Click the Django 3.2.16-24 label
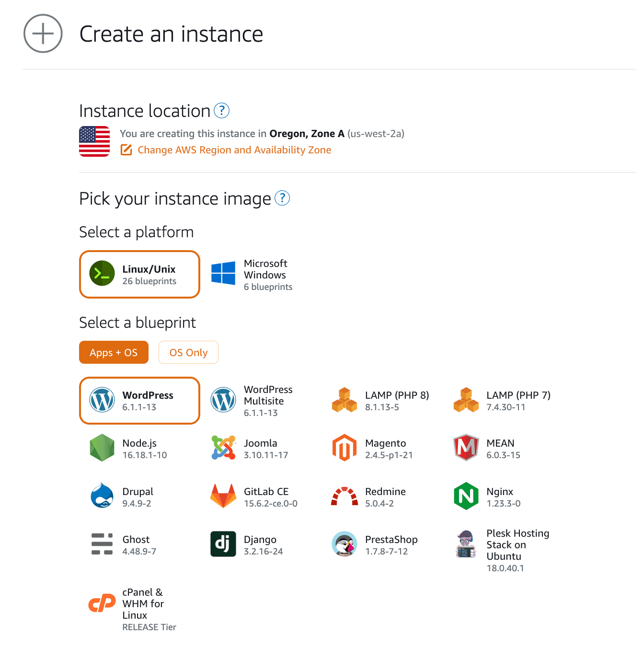The height and width of the screenshot is (646, 644). pyautogui.click(x=263, y=545)
